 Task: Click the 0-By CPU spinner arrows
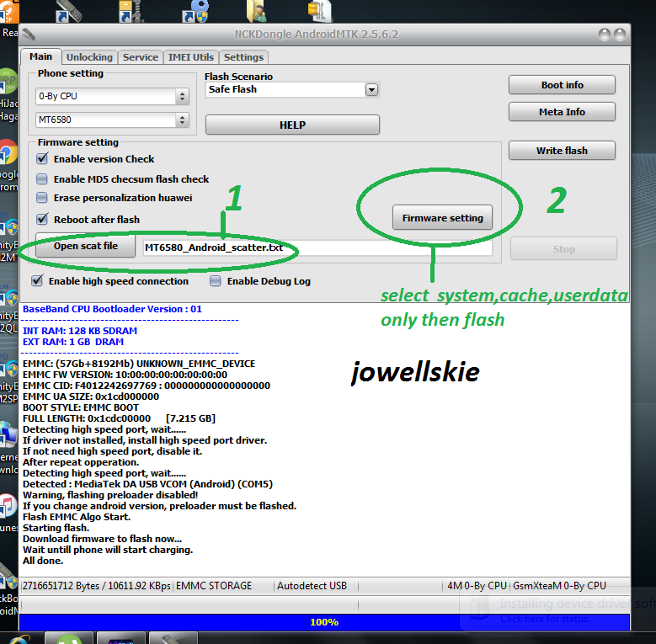(182, 97)
